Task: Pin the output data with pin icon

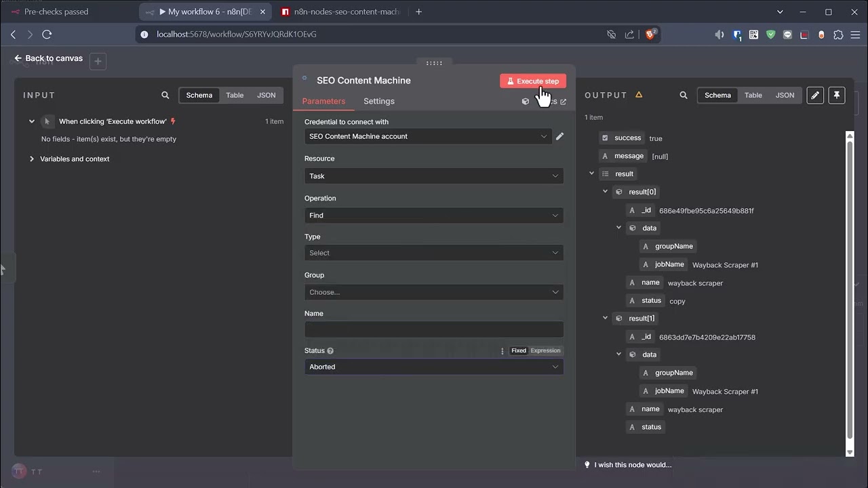Action: (x=837, y=96)
